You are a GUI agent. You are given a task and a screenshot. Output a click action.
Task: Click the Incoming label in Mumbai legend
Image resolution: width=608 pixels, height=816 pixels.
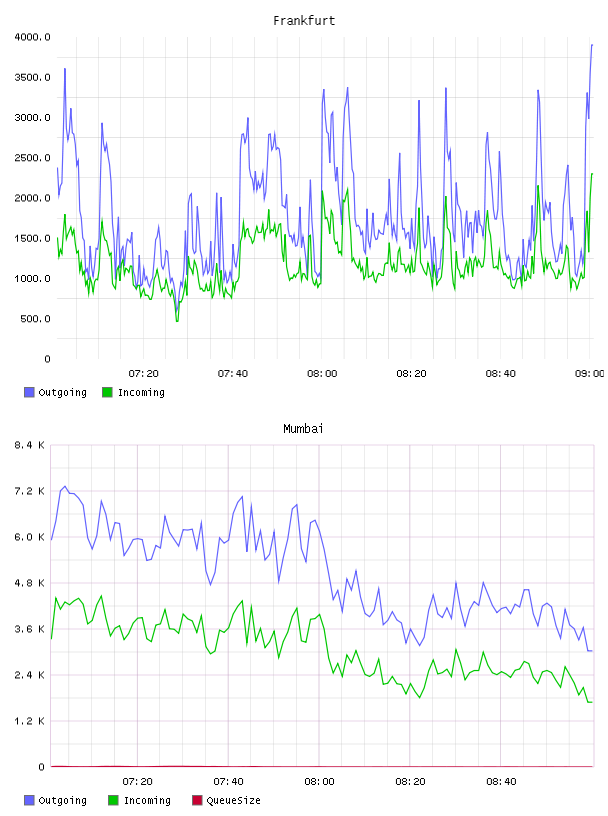(x=147, y=800)
